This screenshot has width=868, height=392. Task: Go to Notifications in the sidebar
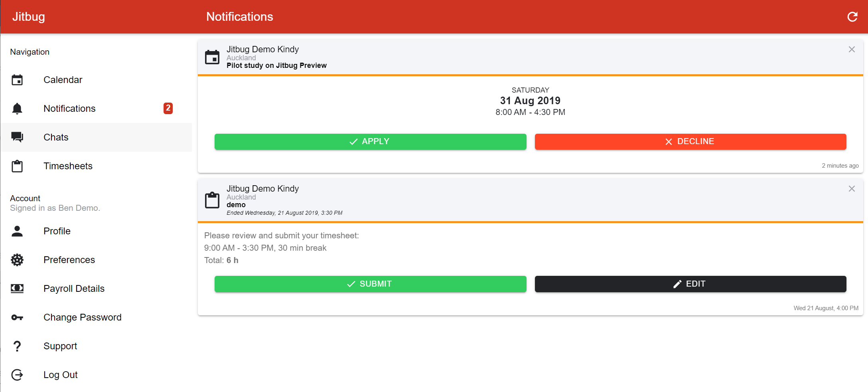[96, 109]
